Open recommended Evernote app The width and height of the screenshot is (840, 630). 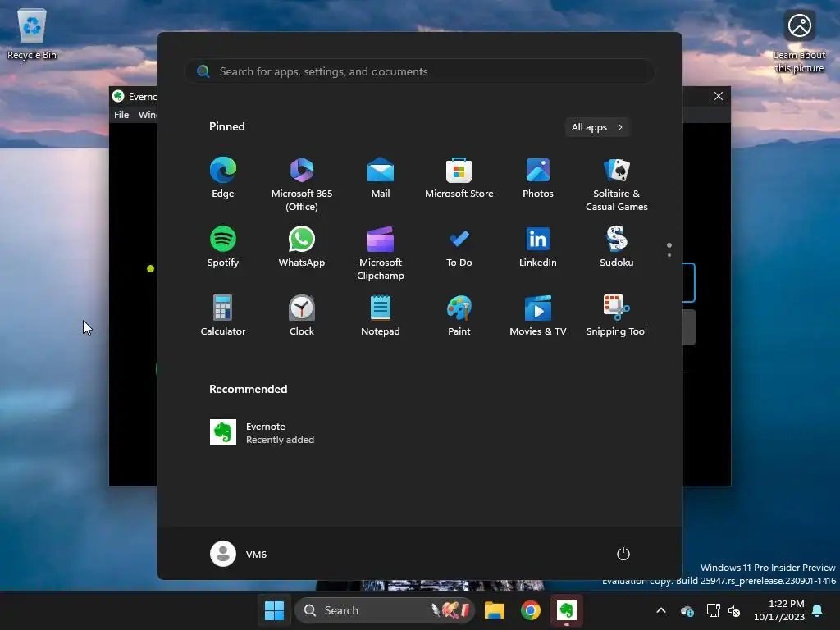pyautogui.click(x=262, y=432)
